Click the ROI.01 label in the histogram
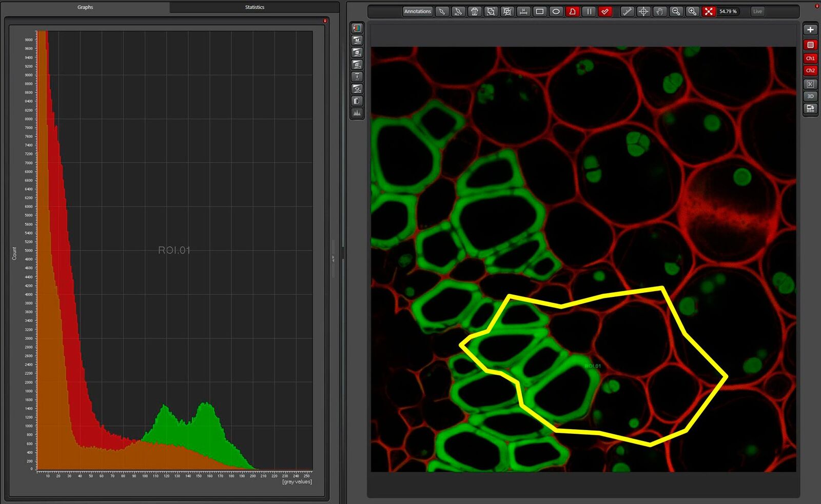The width and height of the screenshot is (821, 504). [174, 250]
